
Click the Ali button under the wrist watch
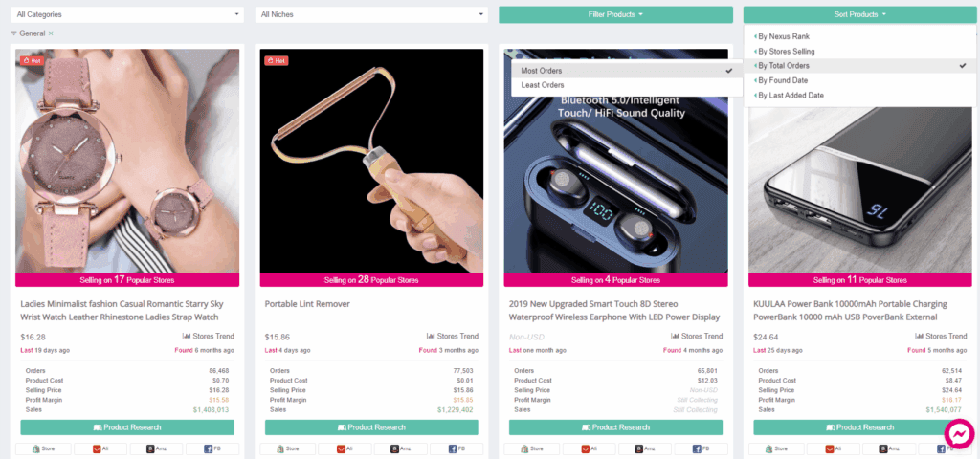tap(100, 448)
